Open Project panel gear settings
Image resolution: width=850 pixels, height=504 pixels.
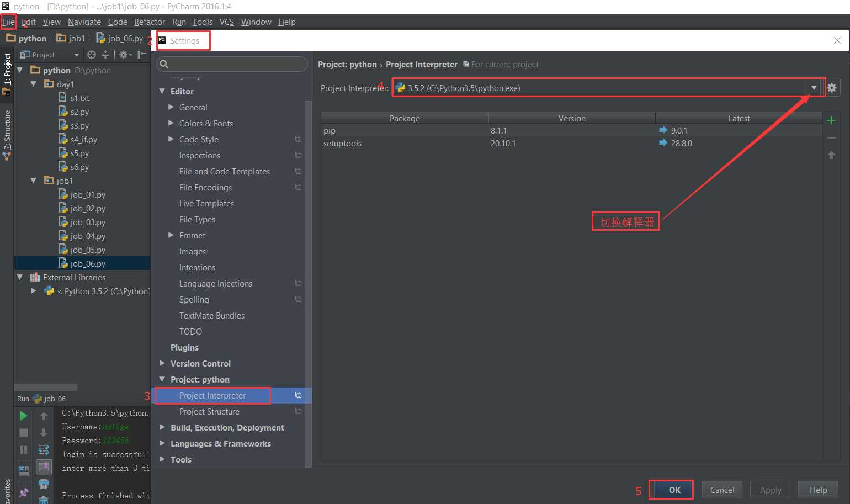click(x=125, y=55)
